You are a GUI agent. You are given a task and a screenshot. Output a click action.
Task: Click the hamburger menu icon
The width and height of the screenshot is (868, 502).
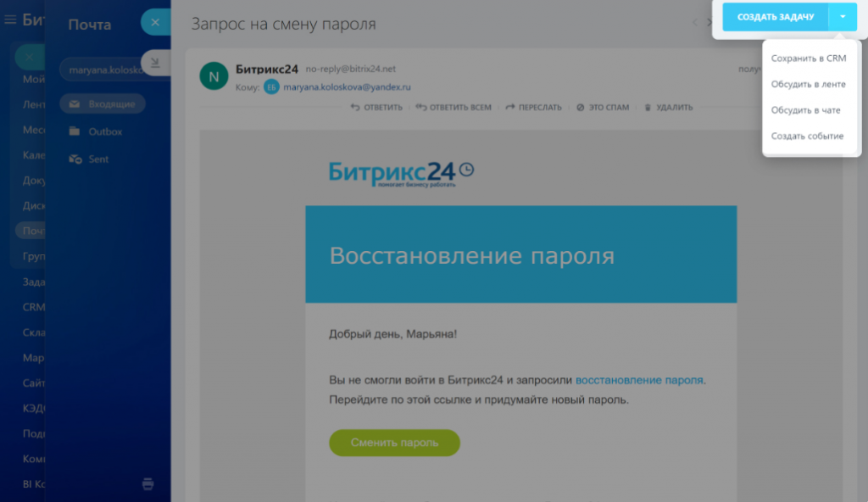click(10, 20)
